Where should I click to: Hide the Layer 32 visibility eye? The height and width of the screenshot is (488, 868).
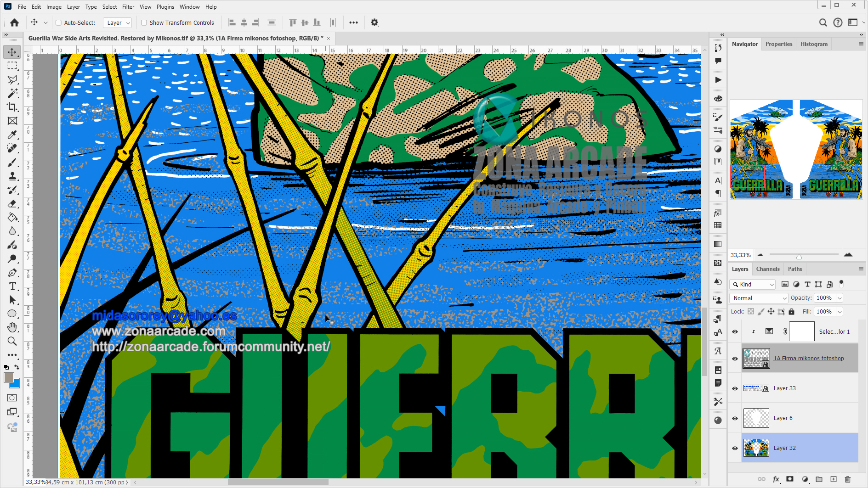tap(735, 448)
